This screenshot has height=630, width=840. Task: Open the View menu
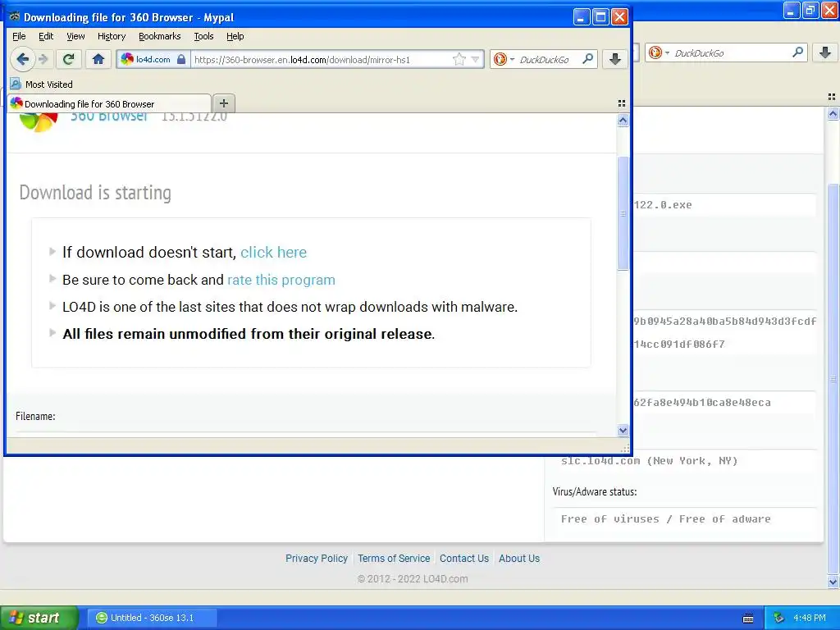pos(75,36)
